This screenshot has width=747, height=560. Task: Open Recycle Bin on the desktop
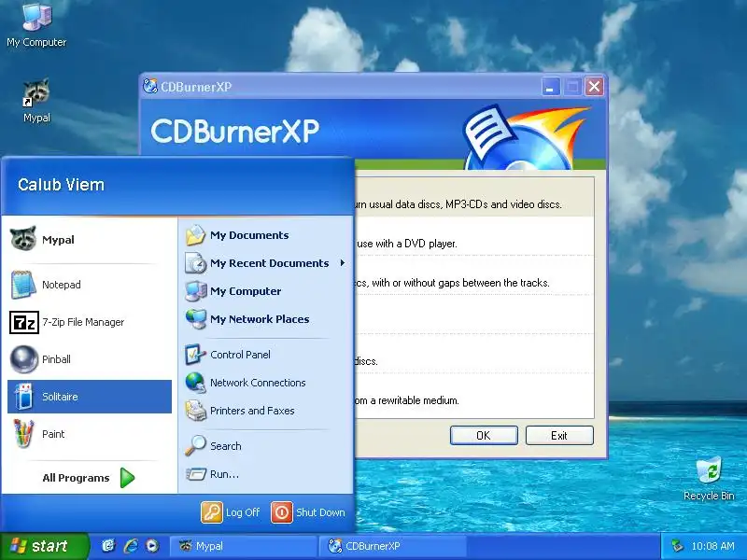tap(709, 479)
